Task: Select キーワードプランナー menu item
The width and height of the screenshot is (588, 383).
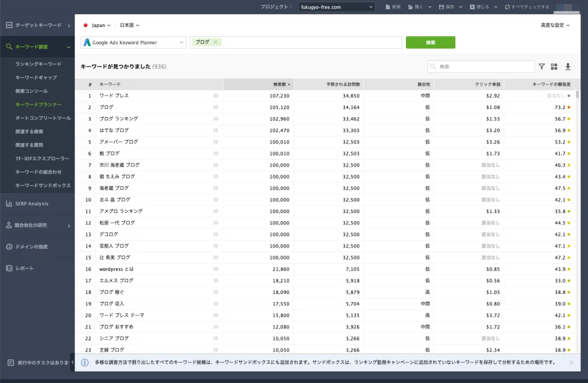Action: (x=38, y=105)
